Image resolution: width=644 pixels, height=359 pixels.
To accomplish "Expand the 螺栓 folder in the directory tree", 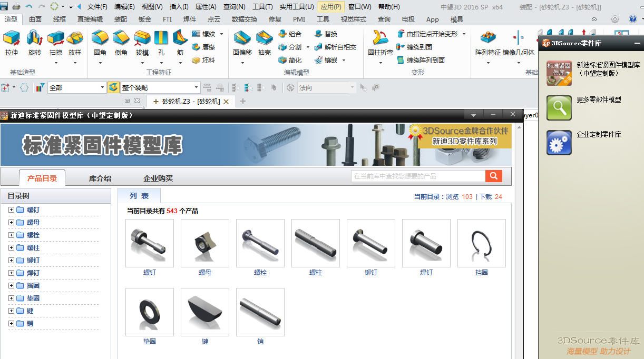I will [x=11, y=235].
